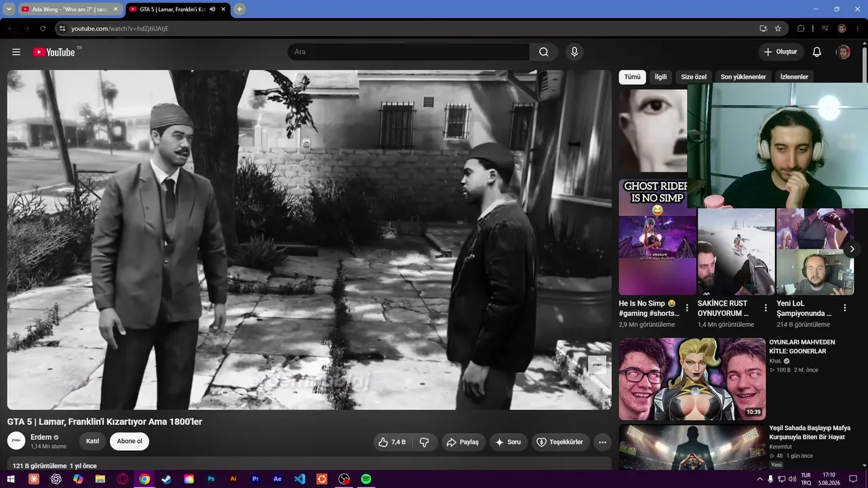Open the YouTube hamburger guide menu
Screen dimensions: 868x488
coord(16,52)
